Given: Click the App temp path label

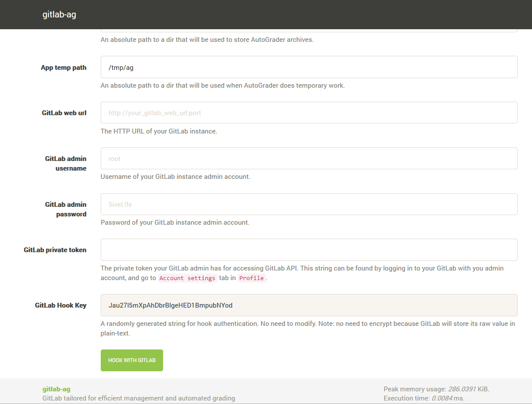Looking at the screenshot, I should point(64,68).
